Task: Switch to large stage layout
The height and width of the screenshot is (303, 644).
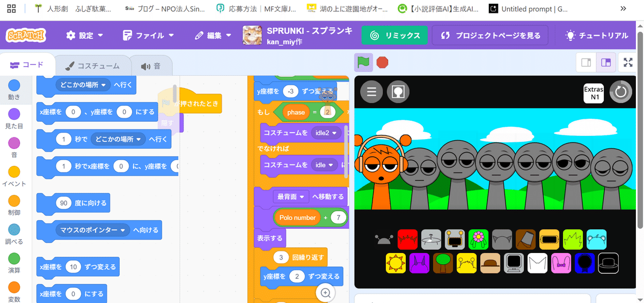Action: point(606,62)
